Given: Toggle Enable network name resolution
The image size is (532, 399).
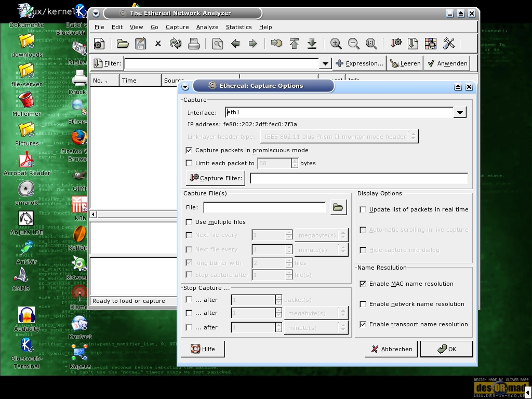Looking at the screenshot, I should pyautogui.click(x=363, y=304).
